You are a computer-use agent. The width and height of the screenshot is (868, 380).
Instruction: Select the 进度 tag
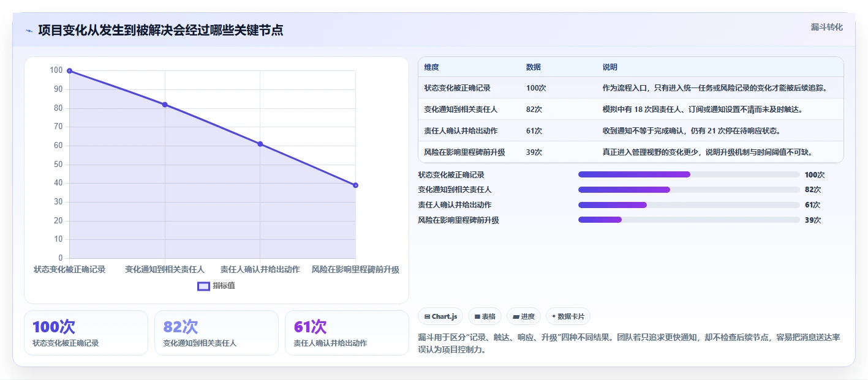pyautogui.click(x=524, y=316)
